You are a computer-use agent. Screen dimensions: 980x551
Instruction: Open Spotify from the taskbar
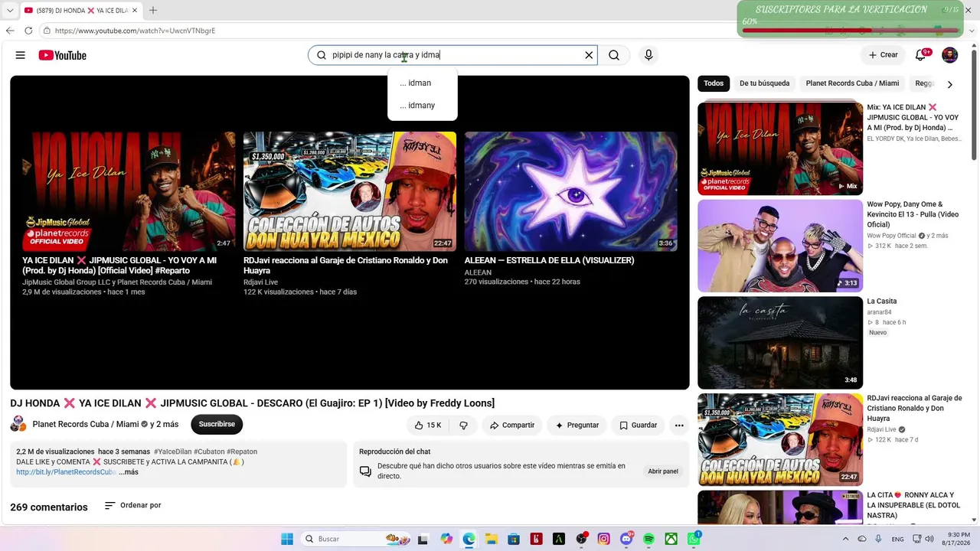coord(648,539)
